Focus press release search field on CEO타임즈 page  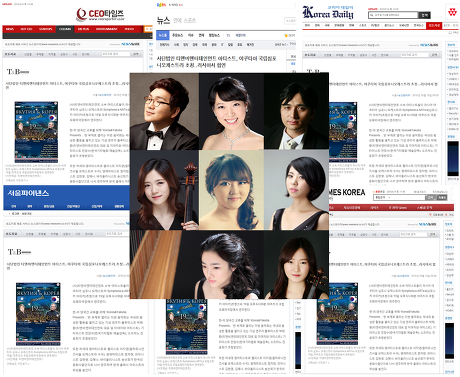[116, 54]
